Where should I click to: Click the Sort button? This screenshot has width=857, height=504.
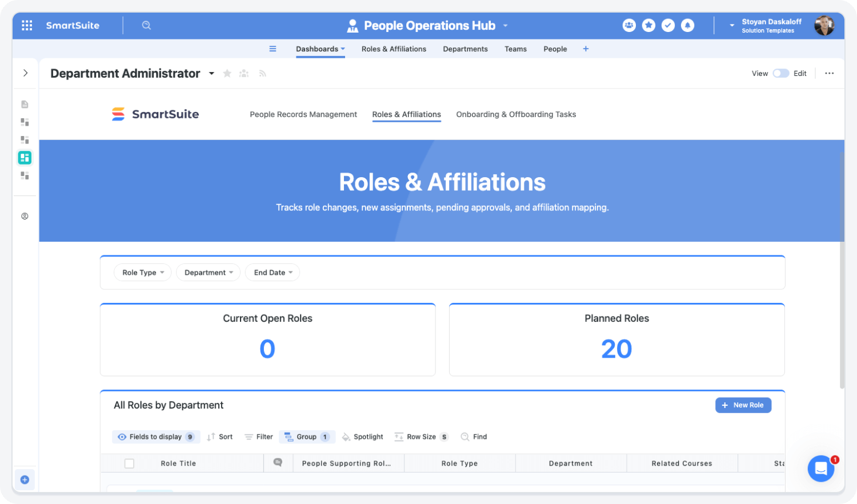220,437
